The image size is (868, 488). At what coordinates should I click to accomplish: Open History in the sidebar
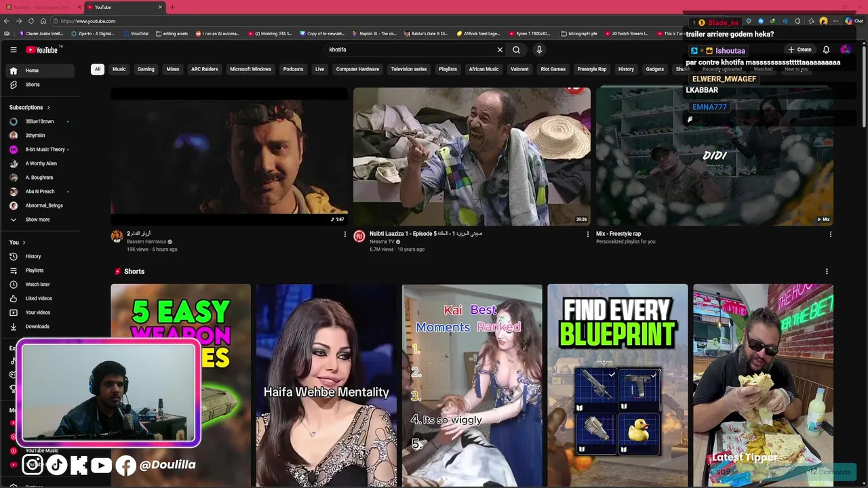[x=41, y=256]
